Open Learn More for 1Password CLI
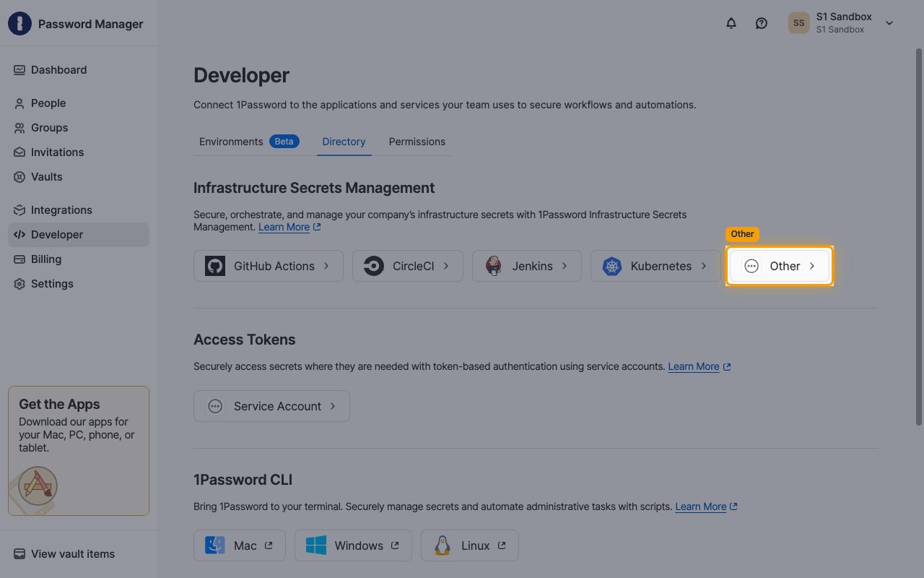The image size is (924, 578). 707,506
